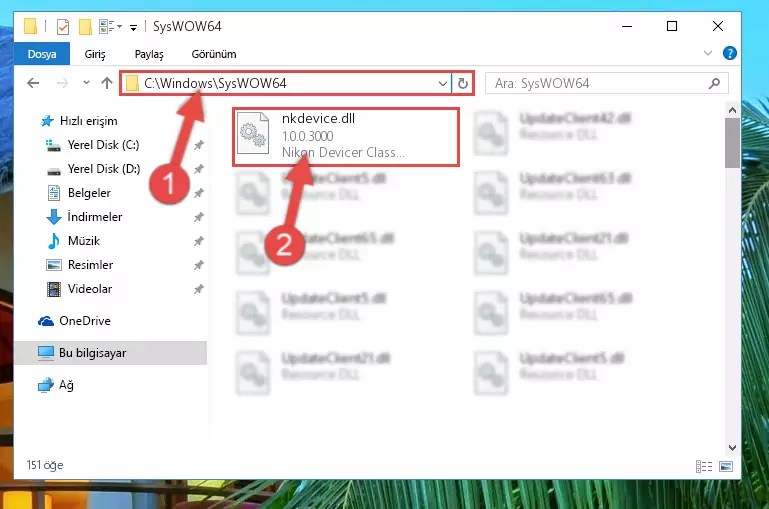The width and height of the screenshot is (769, 509).
Task: Click the pin icon next to İndirmeler
Action: 199,217
